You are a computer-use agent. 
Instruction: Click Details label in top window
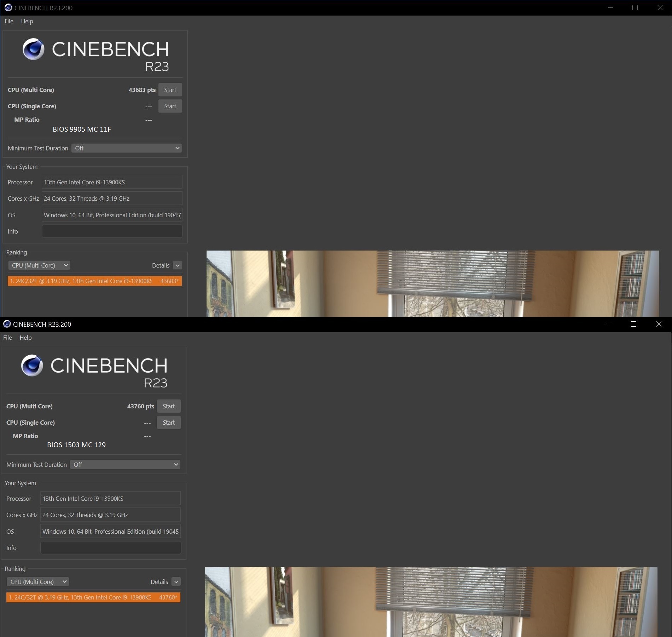click(161, 265)
